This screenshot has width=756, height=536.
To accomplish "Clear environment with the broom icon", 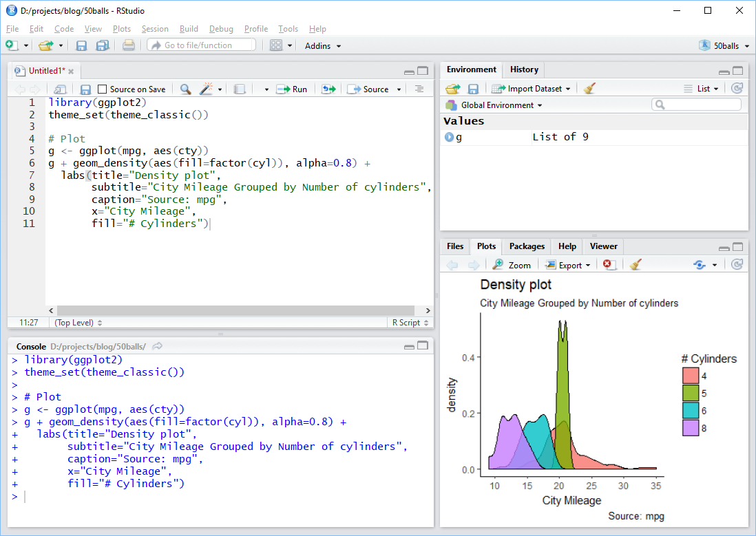I will (589, 88).
